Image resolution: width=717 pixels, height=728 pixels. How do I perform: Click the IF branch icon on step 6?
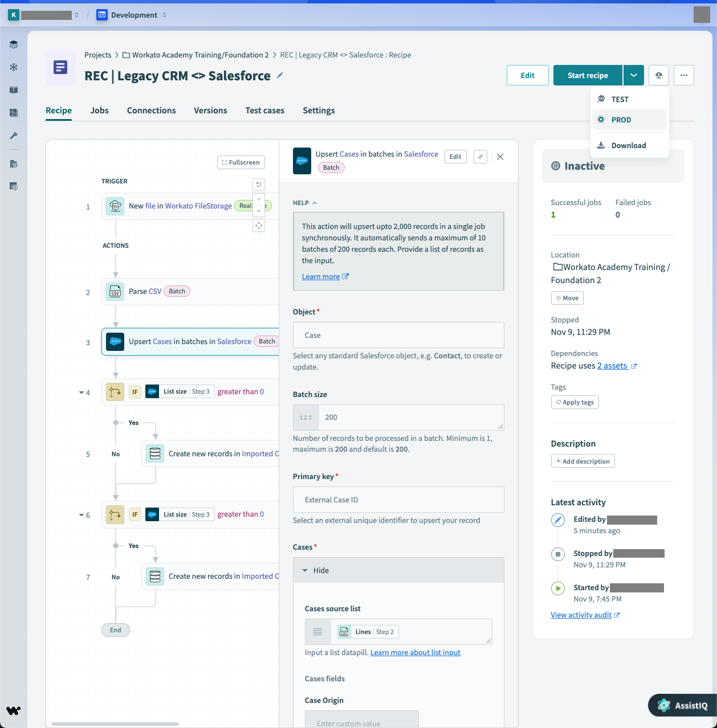click(116, 514)
